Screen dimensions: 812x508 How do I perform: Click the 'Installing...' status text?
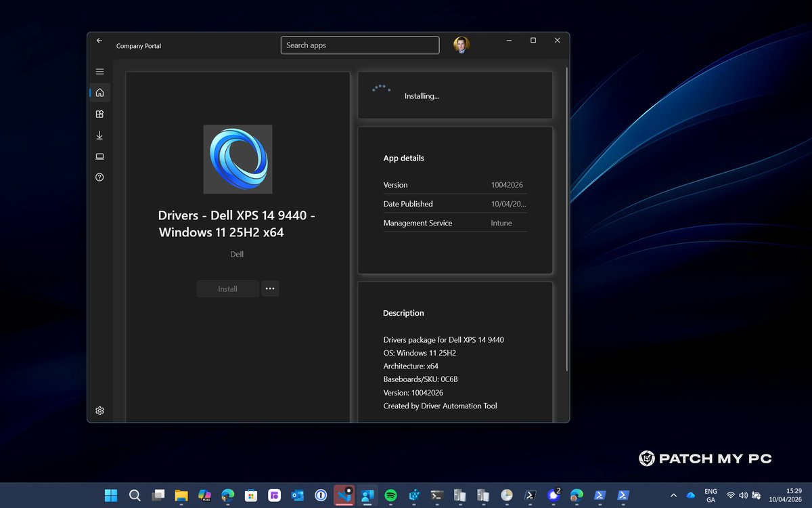[422, 96]
